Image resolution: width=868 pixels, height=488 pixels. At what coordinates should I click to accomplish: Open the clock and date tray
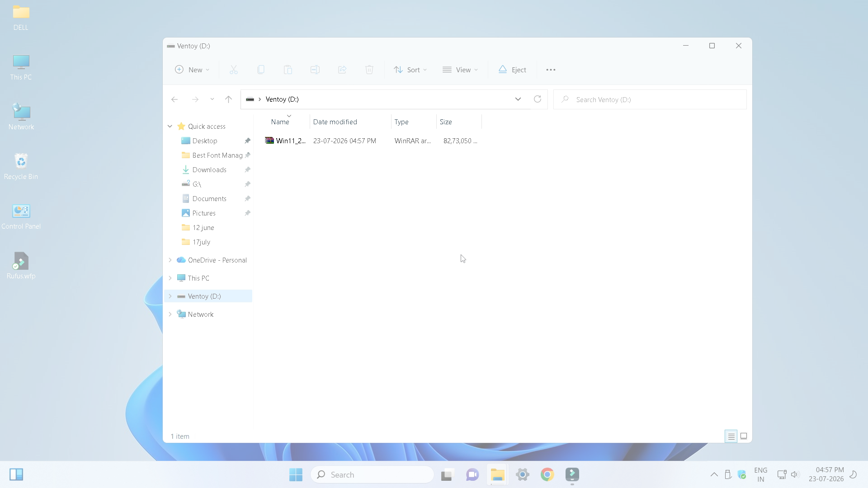(x=826, y=475)
